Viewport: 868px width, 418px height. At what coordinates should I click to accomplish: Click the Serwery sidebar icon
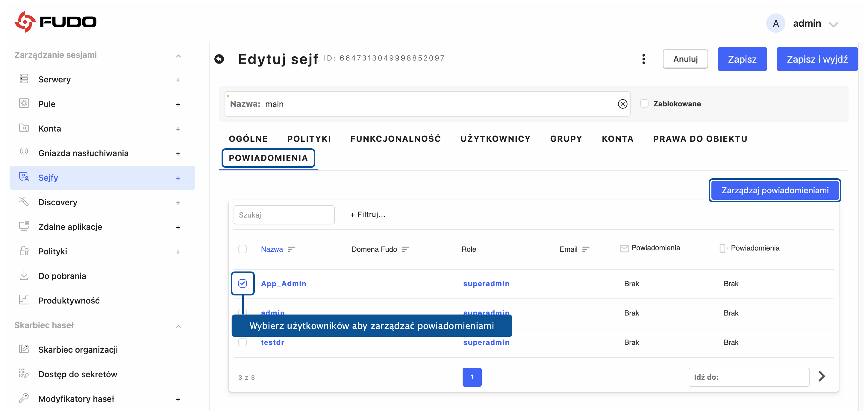click(x=24, y=79)
